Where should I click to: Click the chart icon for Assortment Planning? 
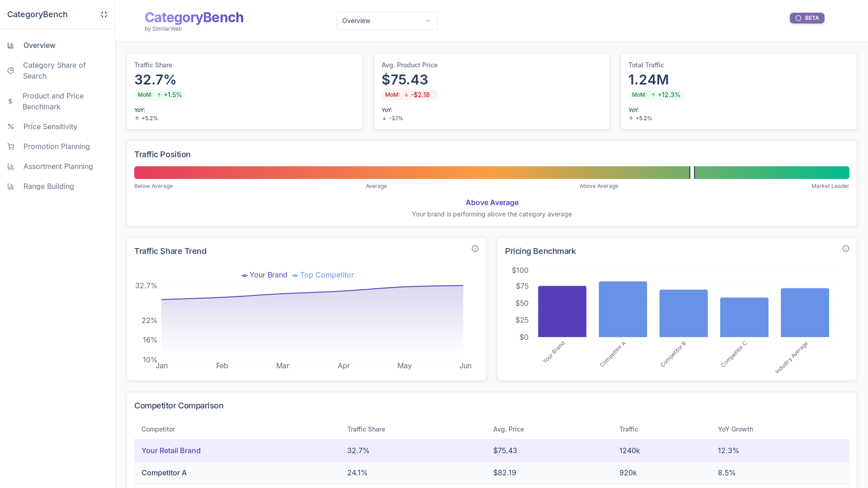(x=11, y=166)
